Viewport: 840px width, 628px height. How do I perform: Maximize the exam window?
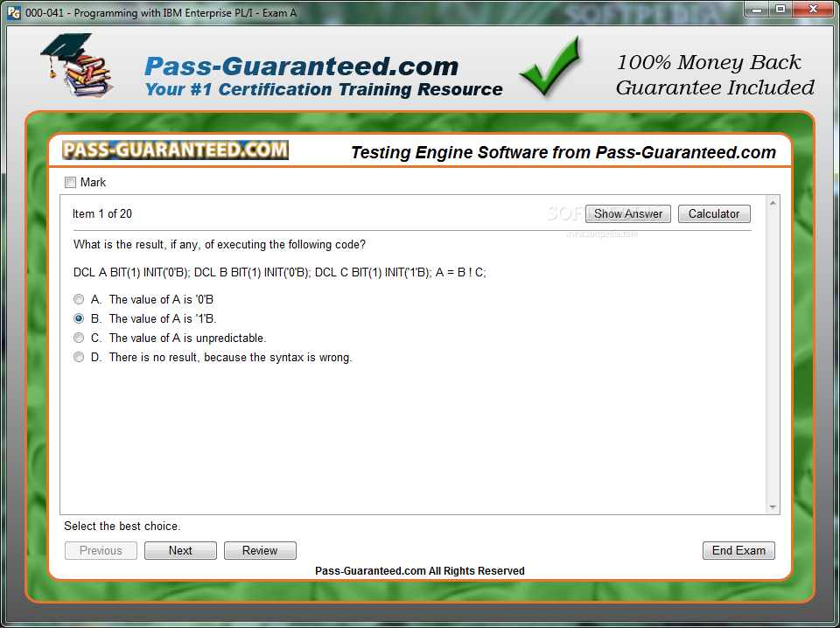click(x=780, y=9)
